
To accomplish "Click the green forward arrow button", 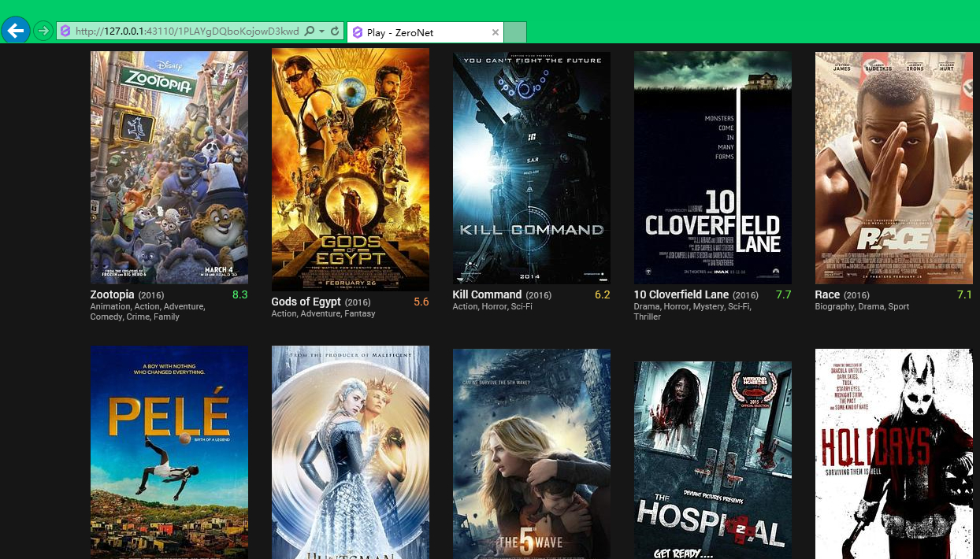I will point(43,31).
